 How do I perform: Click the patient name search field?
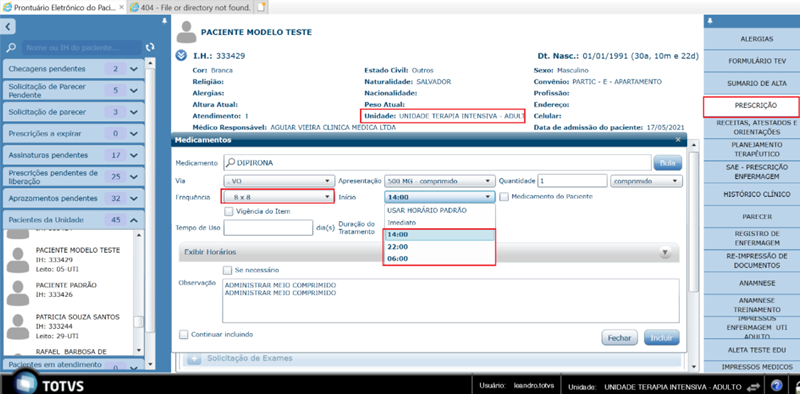coord(82,47)
